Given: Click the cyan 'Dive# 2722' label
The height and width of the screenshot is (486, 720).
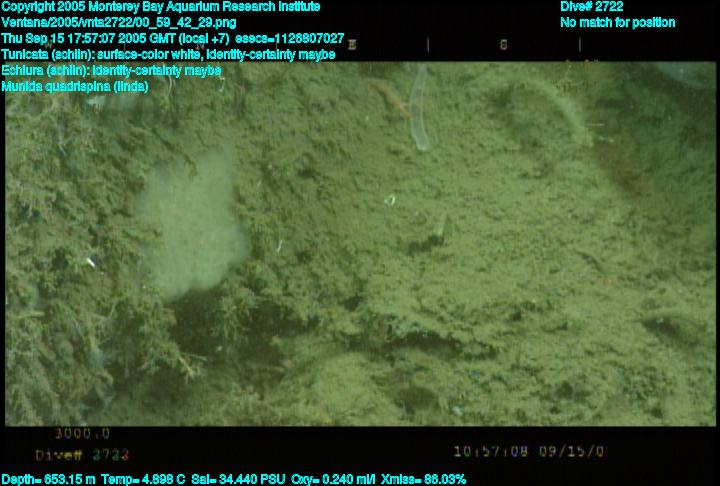Looking at the screenshot, I should pos(591,7).
